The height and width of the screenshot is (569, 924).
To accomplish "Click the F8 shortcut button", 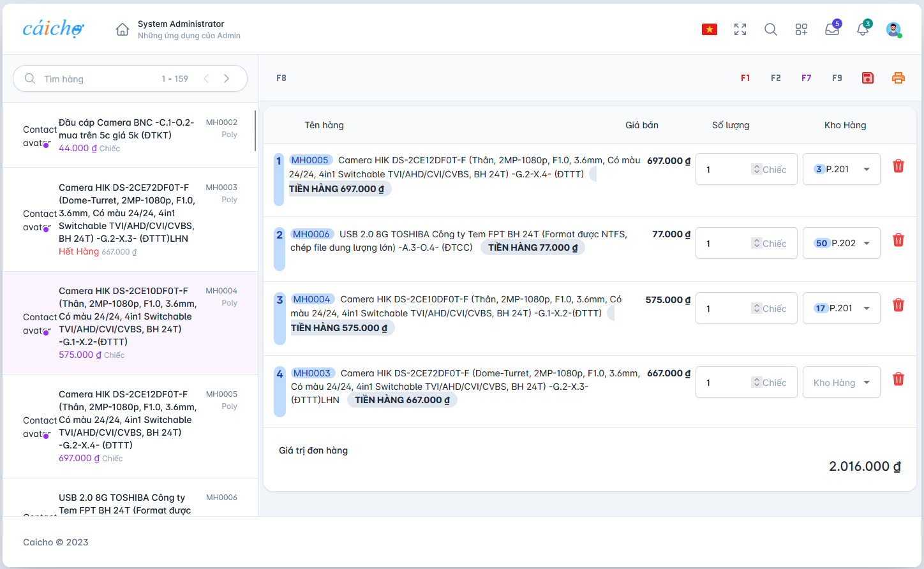I will pos(281,78).
